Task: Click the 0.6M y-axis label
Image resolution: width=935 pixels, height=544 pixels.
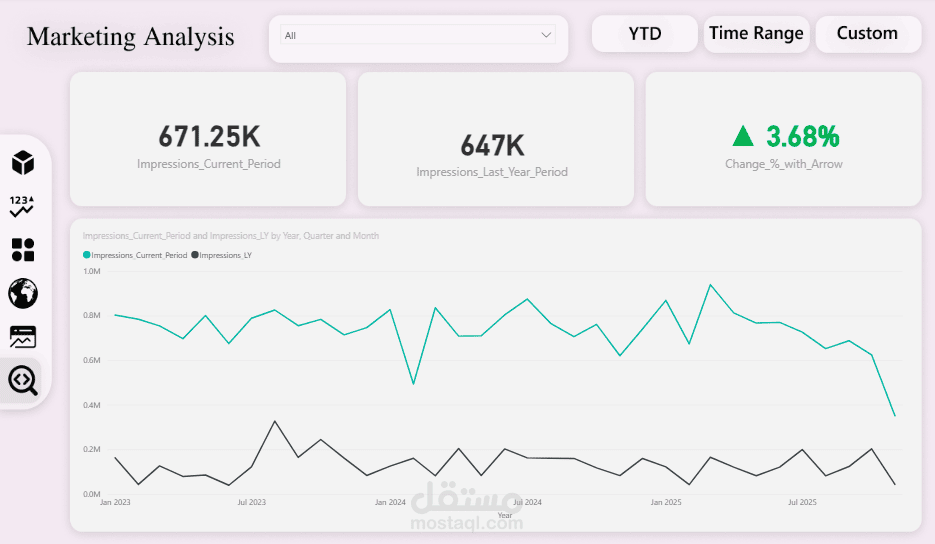Action: (92, 360)
